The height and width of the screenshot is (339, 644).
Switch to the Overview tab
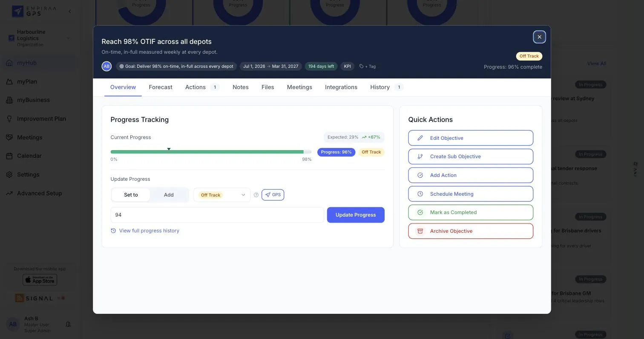[123, 87]
